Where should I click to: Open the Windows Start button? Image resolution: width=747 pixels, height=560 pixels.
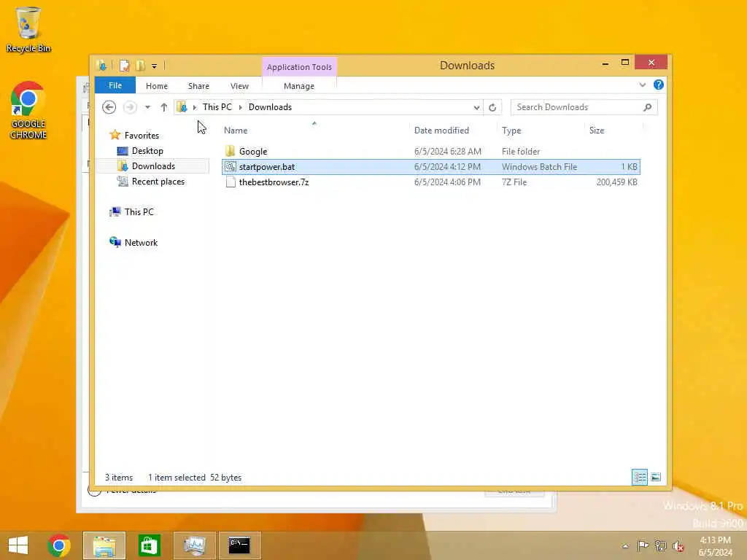click(18, 545)
